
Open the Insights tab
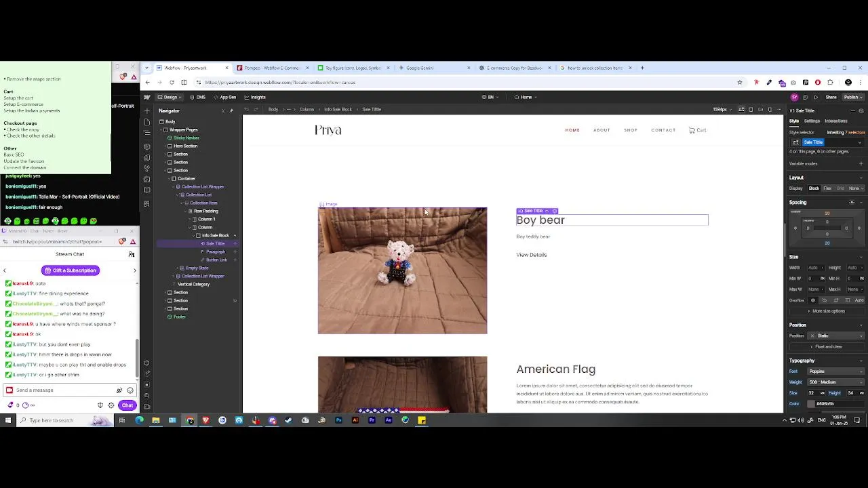pyautogui.click(x=255, y=97)
